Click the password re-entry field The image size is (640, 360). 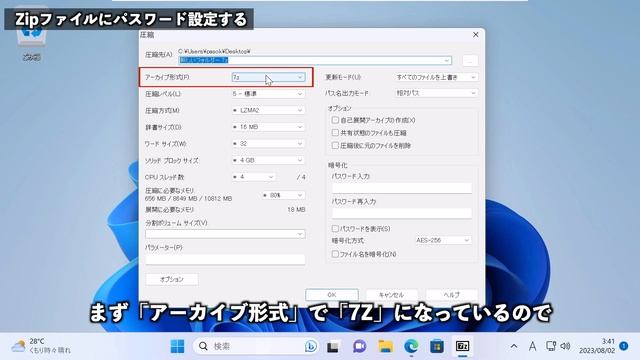coord(402,213)
